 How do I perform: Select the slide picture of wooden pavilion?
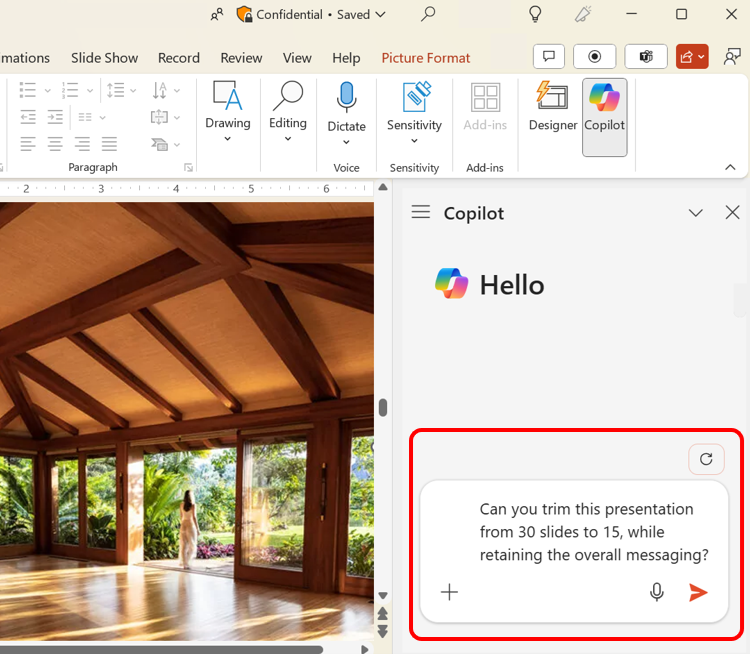point(187,421)
